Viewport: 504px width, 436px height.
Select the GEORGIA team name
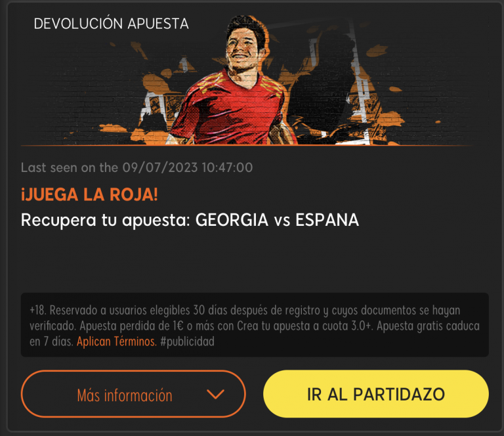[232, 220]
